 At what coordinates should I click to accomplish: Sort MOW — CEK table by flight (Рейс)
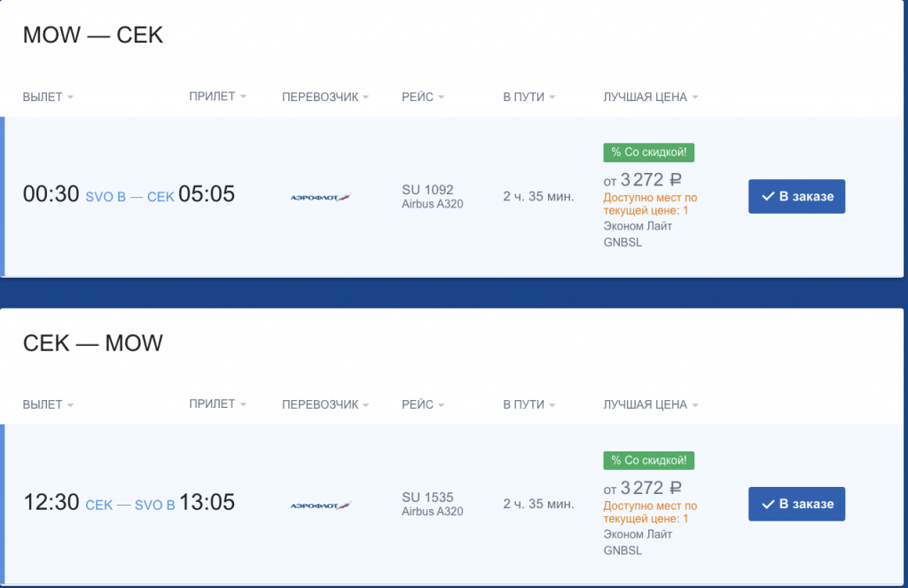423,98
